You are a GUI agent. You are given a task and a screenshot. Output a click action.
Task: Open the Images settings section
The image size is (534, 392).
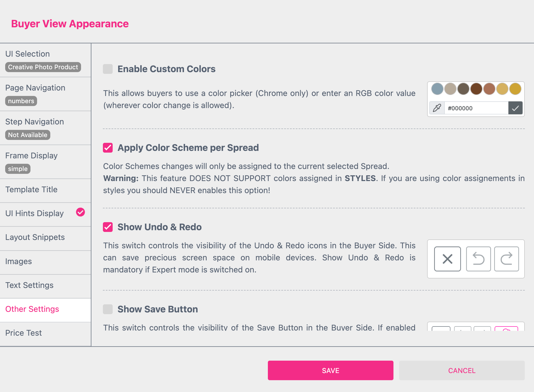point(18,262)
